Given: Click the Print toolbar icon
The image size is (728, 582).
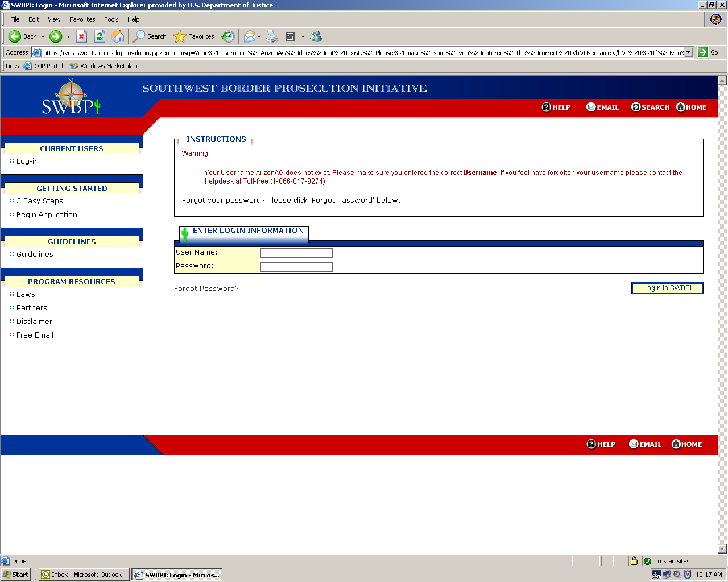Looking at the screenshot, I should (272, 36).
